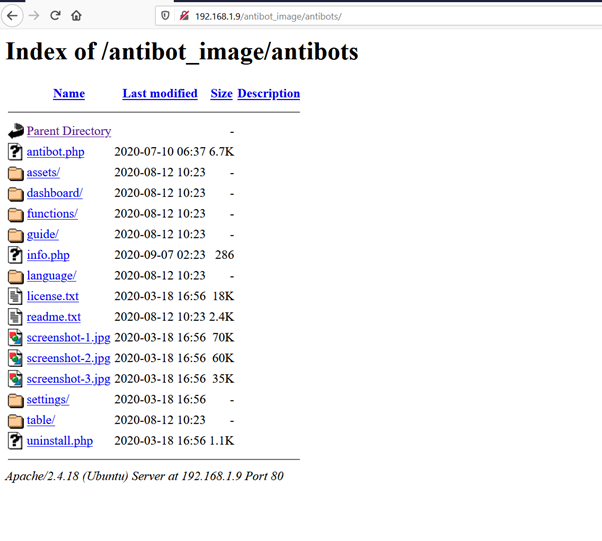Sort the listing by Name column
The width and height of the screenshot is (602, 541).
[x=68, y=93]
